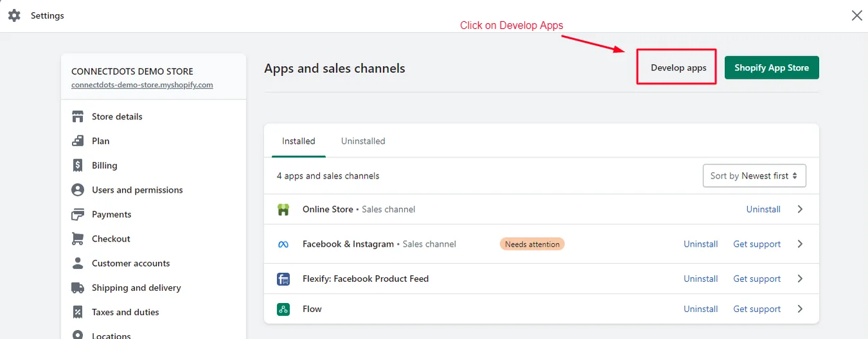Click the Shipping and delivery truck icon
Screen dimensions: 868x339
pyautogui.click(x=78, y=288)
